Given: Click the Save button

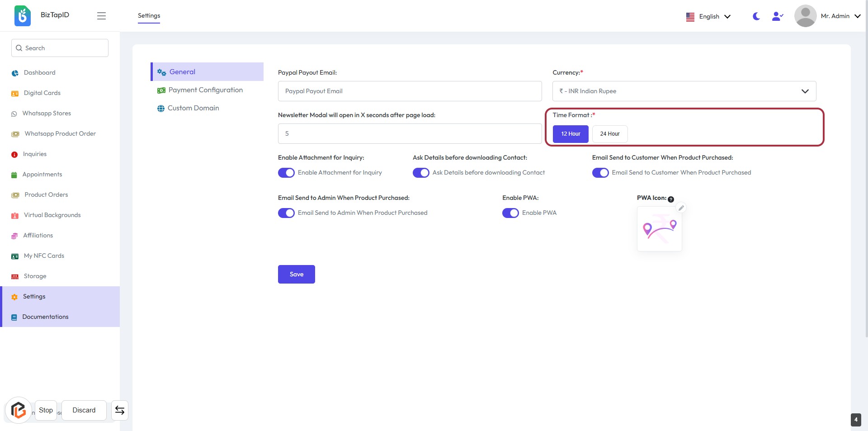Looking at the screenshot, I should [x=296, y=274].
